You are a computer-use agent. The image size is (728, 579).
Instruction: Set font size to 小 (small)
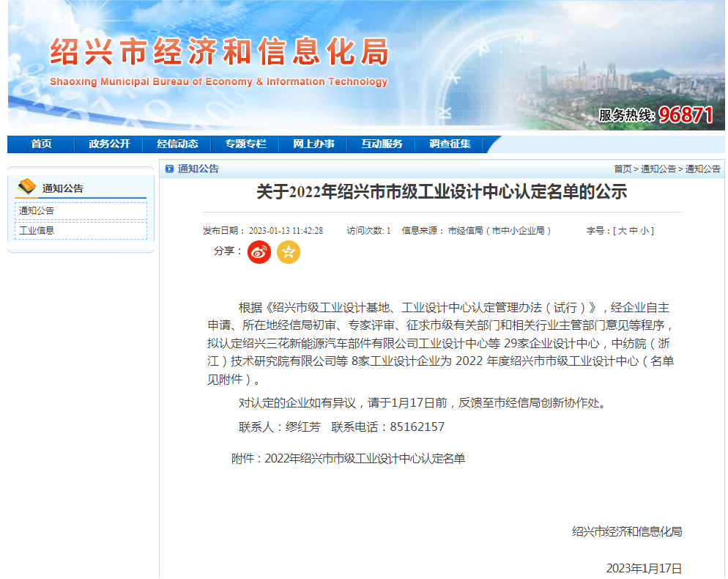(x=644, y=231)
